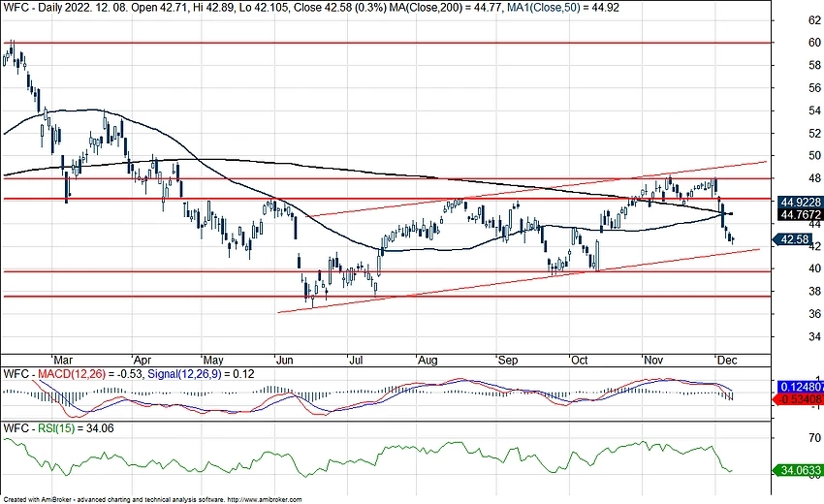Click the 50 price axis label
Viewport: 824px width, 504px height.
point(814,156)
